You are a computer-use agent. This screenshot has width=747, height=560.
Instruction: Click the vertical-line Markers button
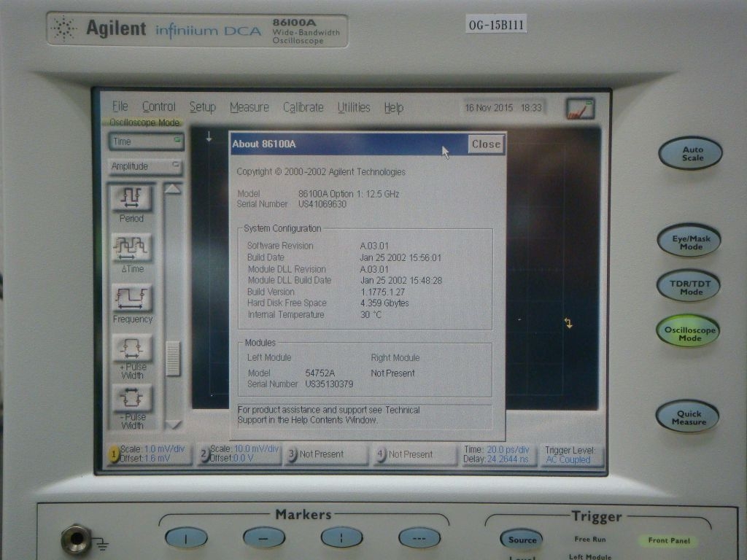186,538
